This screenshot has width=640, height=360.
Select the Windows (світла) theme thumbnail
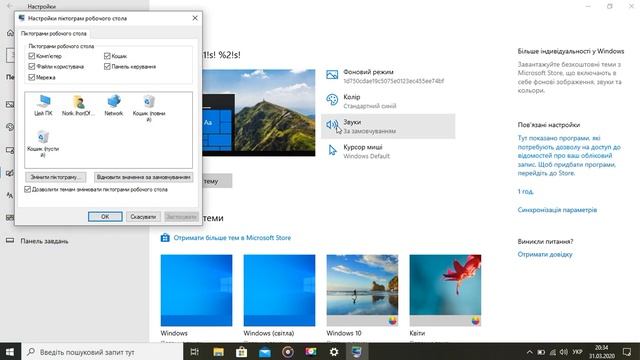coord(279,290)
